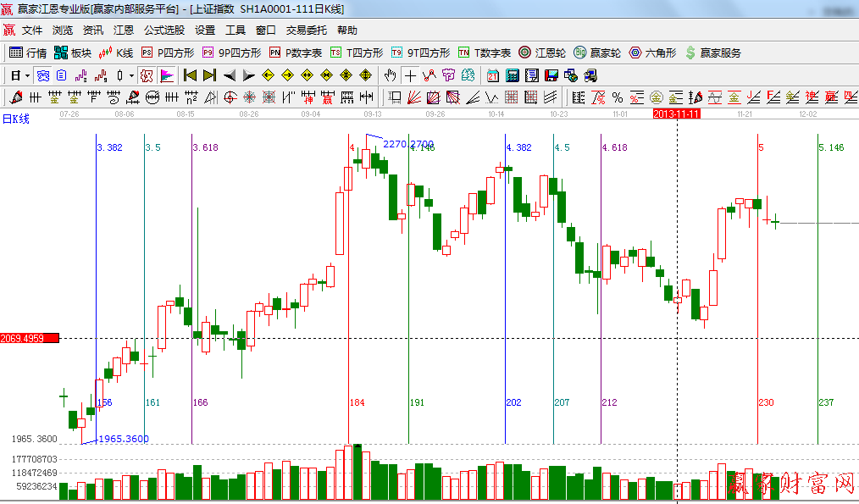Click the 日K线 chart label
Viewport: 859px width, 504px height.
(x=15, y=119)
